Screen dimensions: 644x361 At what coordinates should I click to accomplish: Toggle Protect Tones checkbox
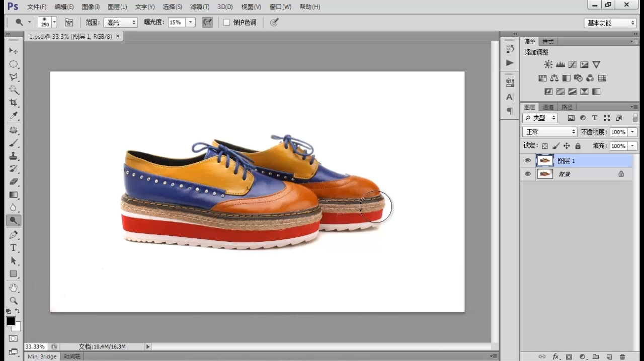226,23
